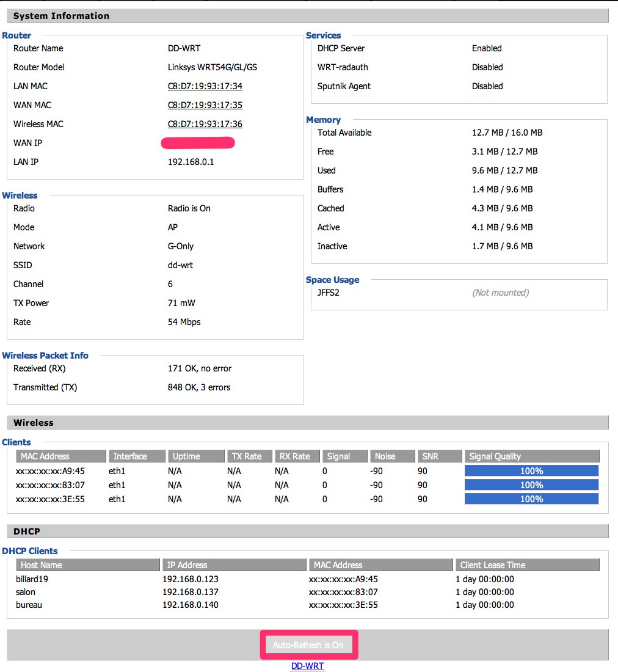Image resolution: width=618 pixels, height=672 pixels.
Task: Click the WRT-radauth Disabled status
Action: [487, 67]
